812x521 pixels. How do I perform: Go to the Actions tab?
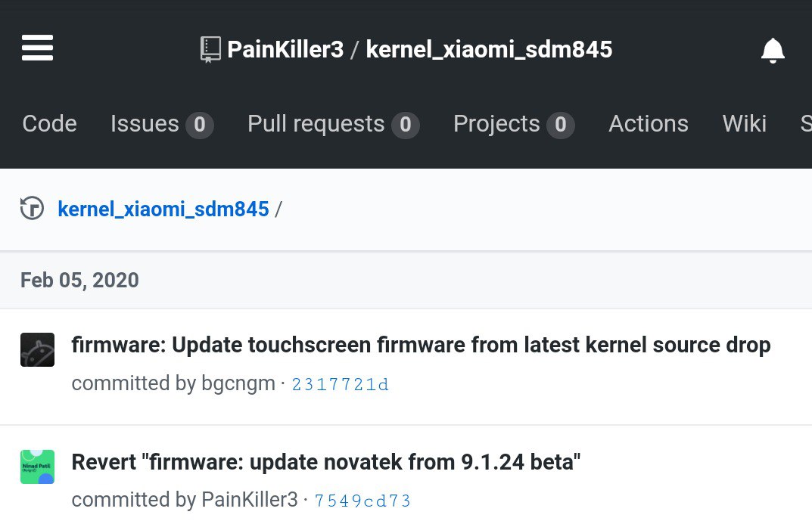[649, 124]
